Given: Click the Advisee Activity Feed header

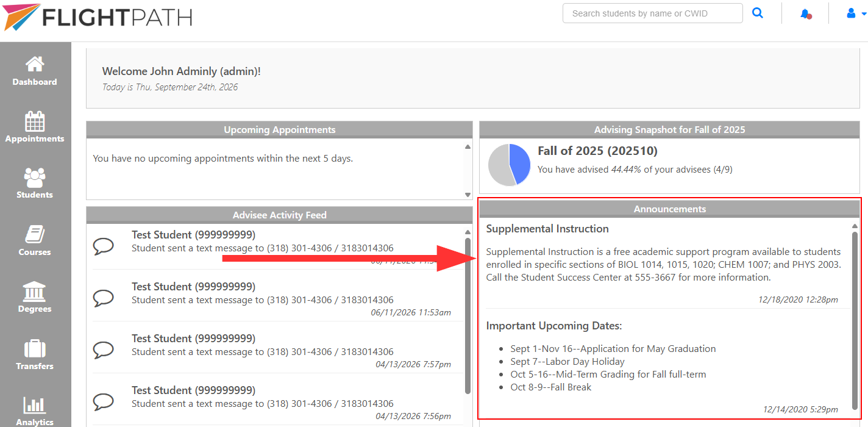Looking at the screenshot, I should point(279,215).
